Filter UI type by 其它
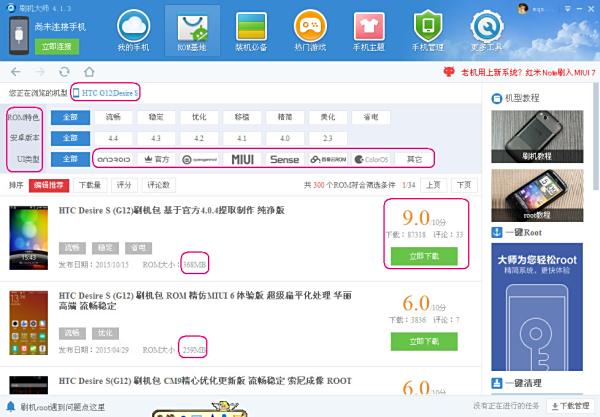The height and width of the screenshot is (417, 600). (414, 159)
